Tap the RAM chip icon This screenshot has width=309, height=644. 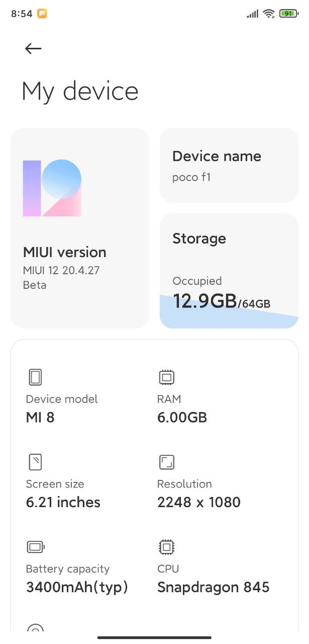coord(166,377)
